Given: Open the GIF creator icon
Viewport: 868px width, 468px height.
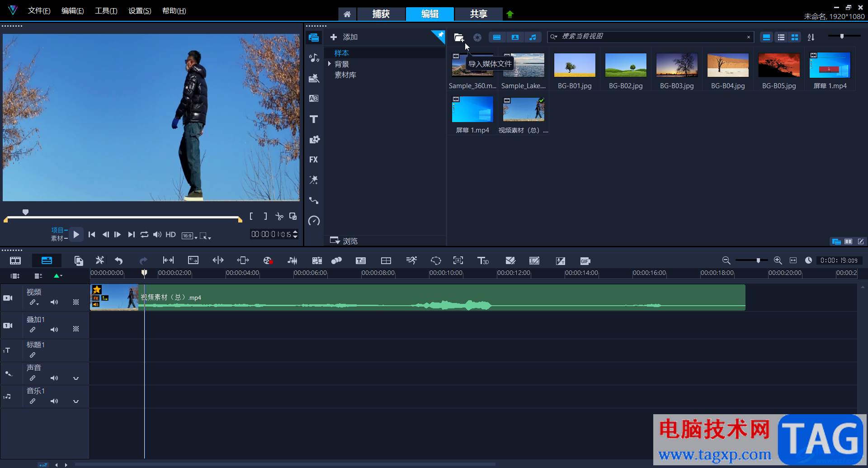Looking at the screenshot, I should (585, 261).
